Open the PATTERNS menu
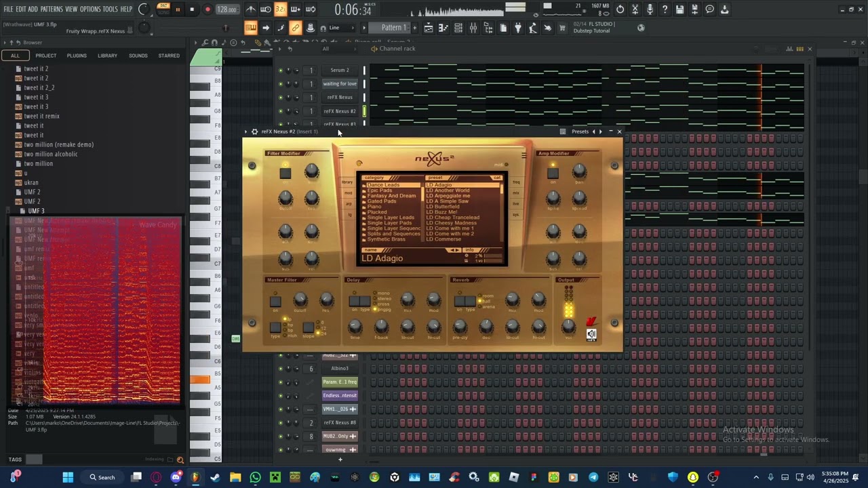The height and width of the screenshot is (488, 868). pyautogui.click(x=52, y=9)
